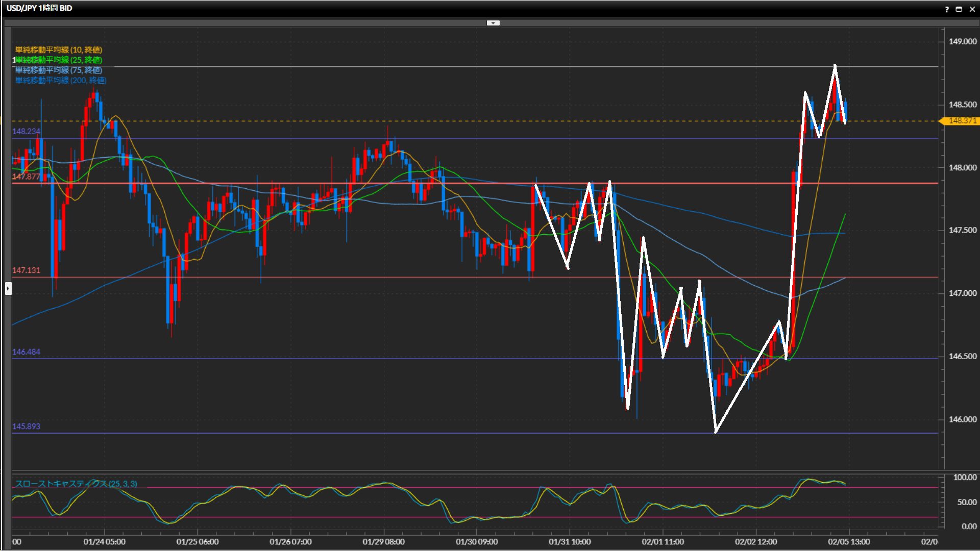The image size is (980, 551).
Task: Click the 149.000 price scale label
Action: coord(962,41)
